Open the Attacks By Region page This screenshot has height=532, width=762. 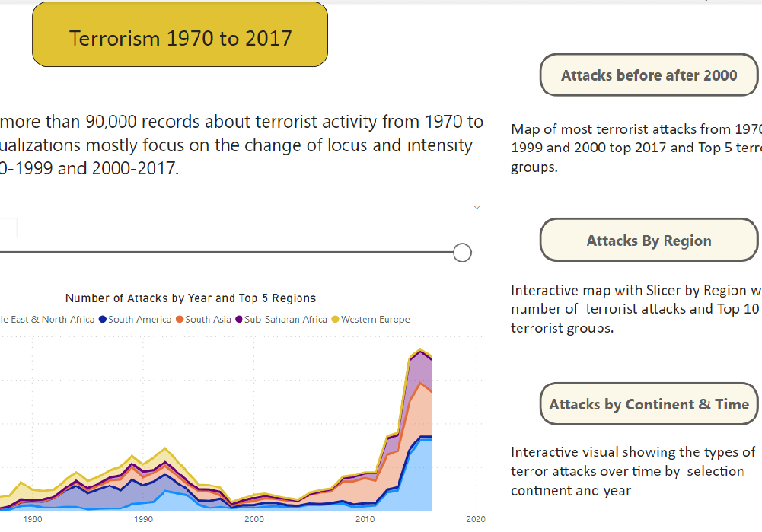[649, 240]
